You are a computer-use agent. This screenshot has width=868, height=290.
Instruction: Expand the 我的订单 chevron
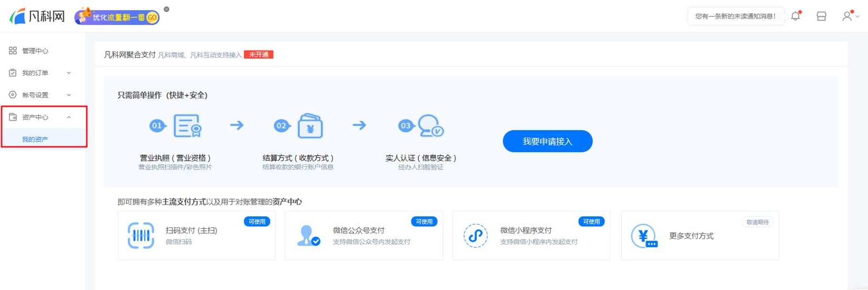click(69, 73)
